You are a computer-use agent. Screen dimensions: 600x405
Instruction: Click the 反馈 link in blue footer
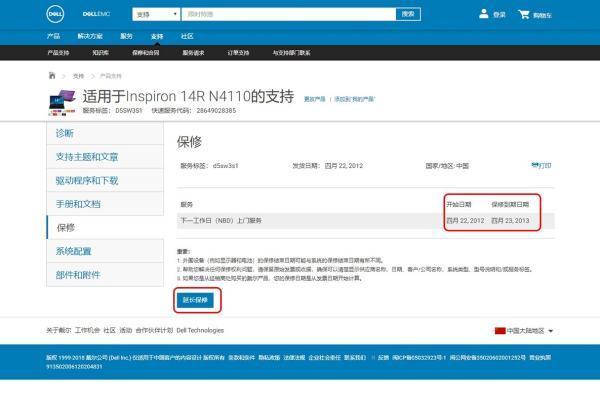[x=383, y=358]
